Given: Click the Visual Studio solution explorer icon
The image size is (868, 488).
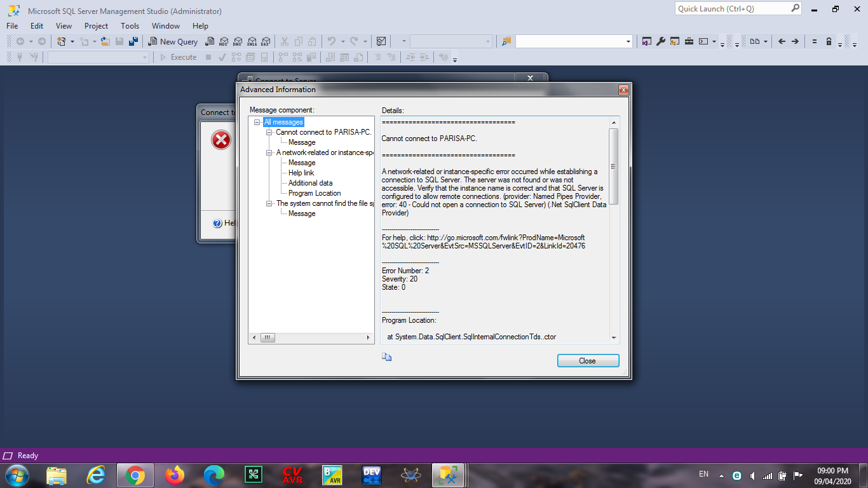Looking at the screenshot, I should [647, 41].
